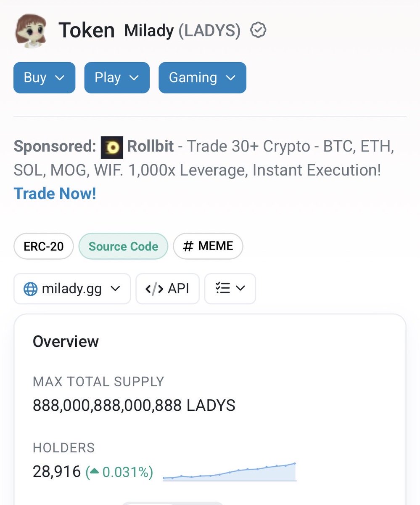
Task: Select the ERC-20 tag
Action: click(x=44, y=247)
